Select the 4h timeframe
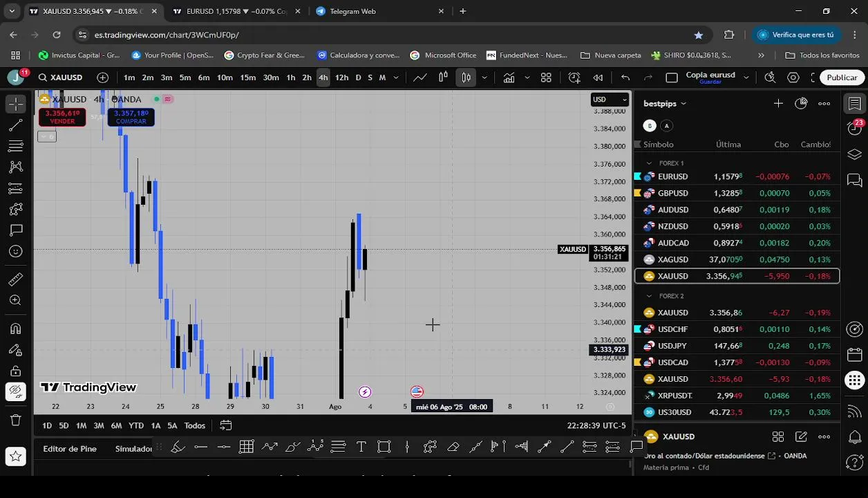Screen dimensions: 868x498 pyautogui.click(x=323, y=77)
